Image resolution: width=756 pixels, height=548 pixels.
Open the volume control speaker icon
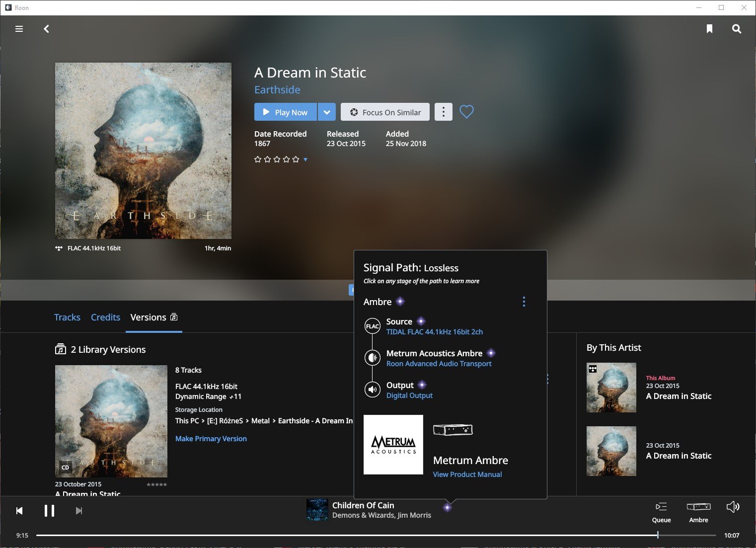(x=733, y=507)
